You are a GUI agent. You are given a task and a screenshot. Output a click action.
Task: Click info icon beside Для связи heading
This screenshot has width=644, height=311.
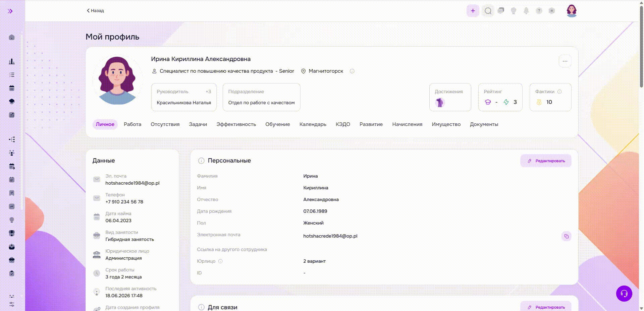point(201,307)
